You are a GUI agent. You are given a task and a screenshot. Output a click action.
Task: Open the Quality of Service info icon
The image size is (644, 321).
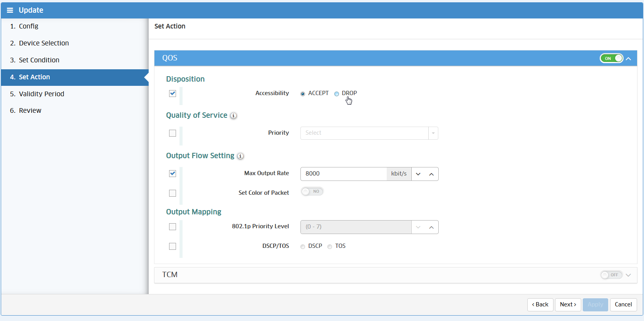click(x=233, y=115)
